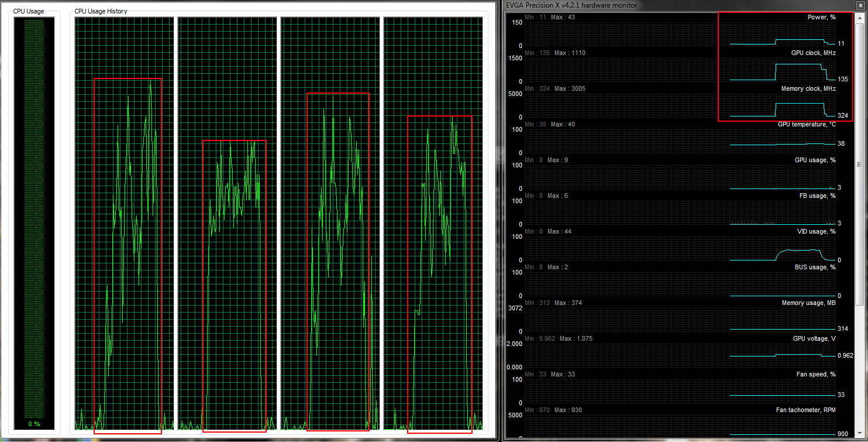
Task: Click the FB usage, % graph label
Action: point(817,196)
